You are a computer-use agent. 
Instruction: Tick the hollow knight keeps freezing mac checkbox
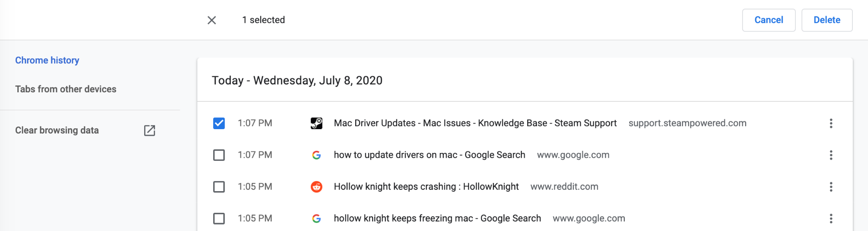(x=219, y=218)
